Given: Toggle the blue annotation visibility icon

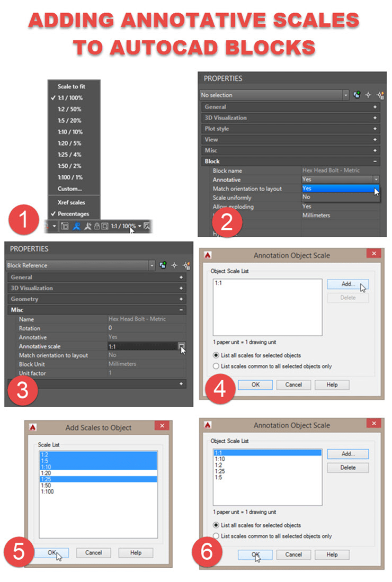Looking at the screenshot, I should 76,226.
